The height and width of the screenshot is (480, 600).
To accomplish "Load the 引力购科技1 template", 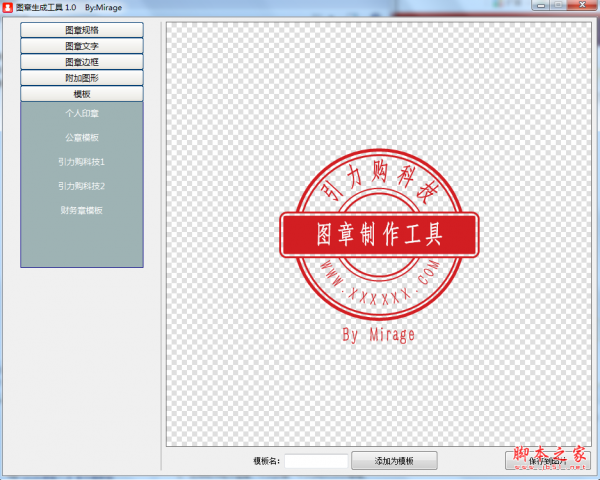I will [82, 162].
